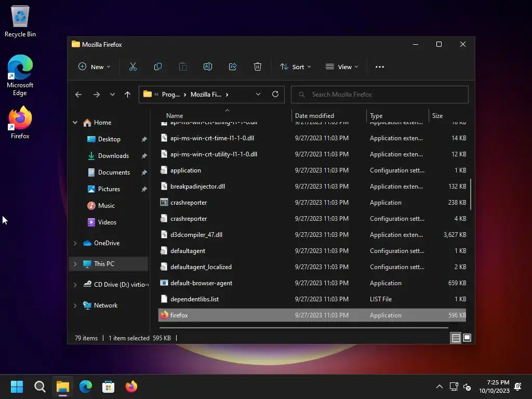532x399 pixels.
Task: Select Music in navigation pane
Action: point(106,206)
